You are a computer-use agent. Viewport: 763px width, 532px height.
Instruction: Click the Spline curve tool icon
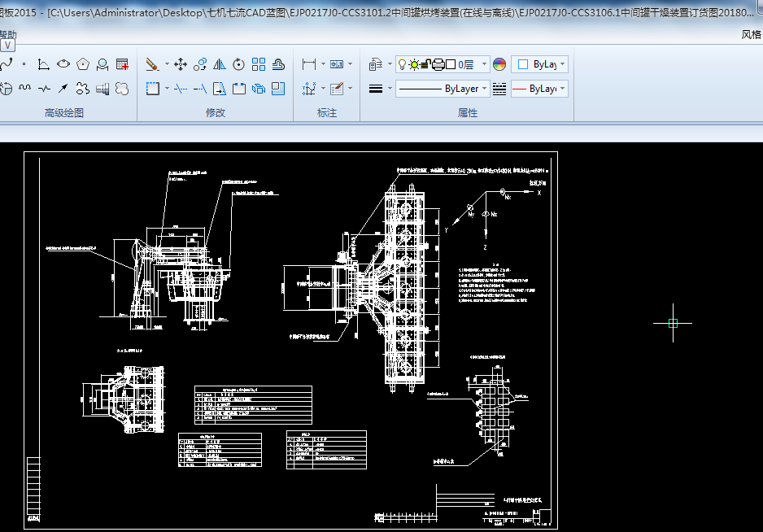click(x=7, y=64)
